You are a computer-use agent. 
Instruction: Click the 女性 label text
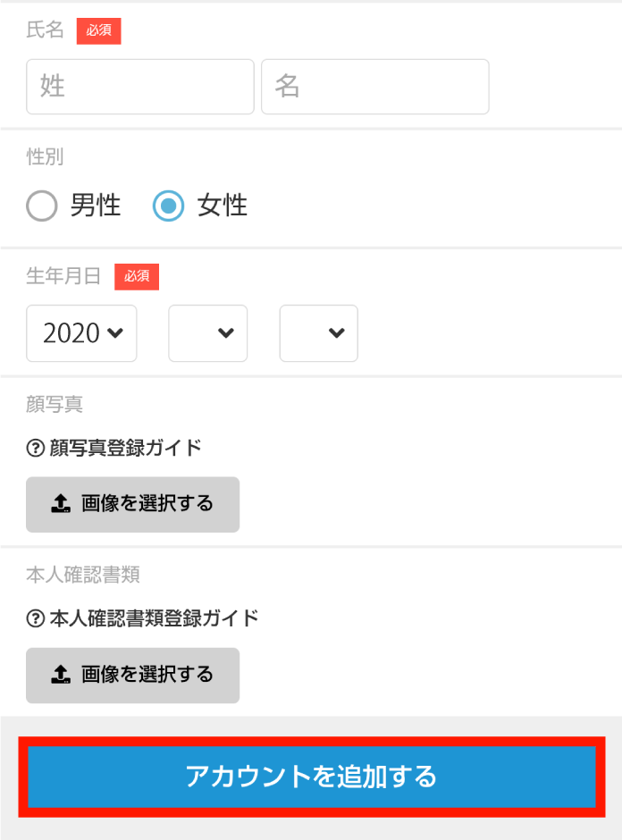click(x=223, y=206)
